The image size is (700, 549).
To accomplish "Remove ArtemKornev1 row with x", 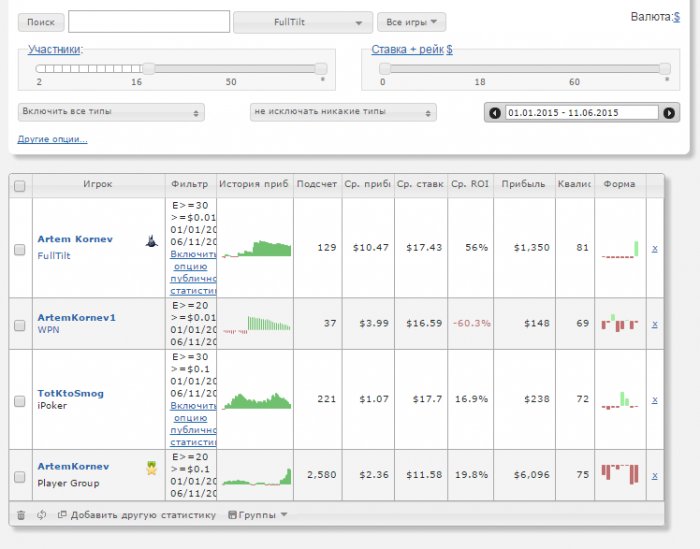I will tap(654, 324).
